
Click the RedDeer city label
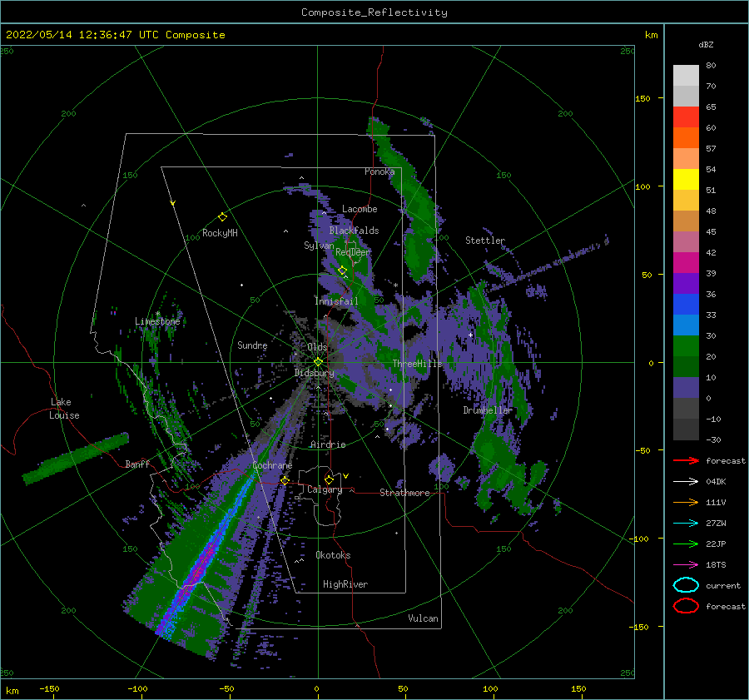353,252
